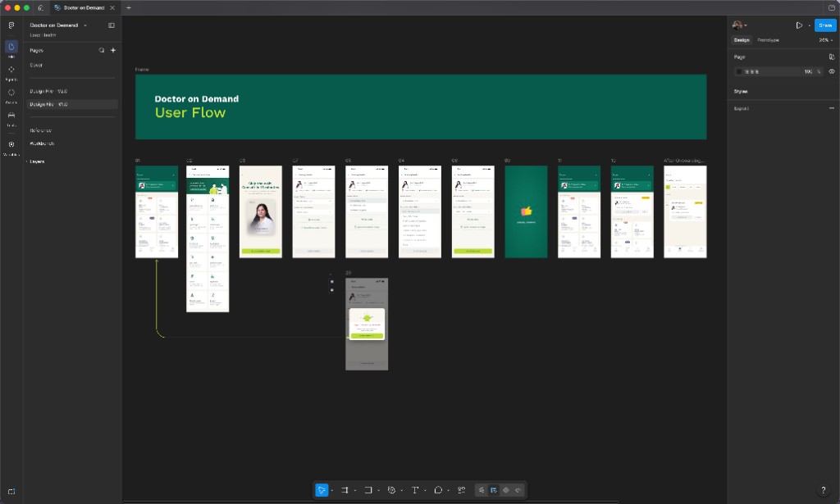The image size is (840, 504).
Task: Open the Figma main menu icon
Action: point(11,25)
